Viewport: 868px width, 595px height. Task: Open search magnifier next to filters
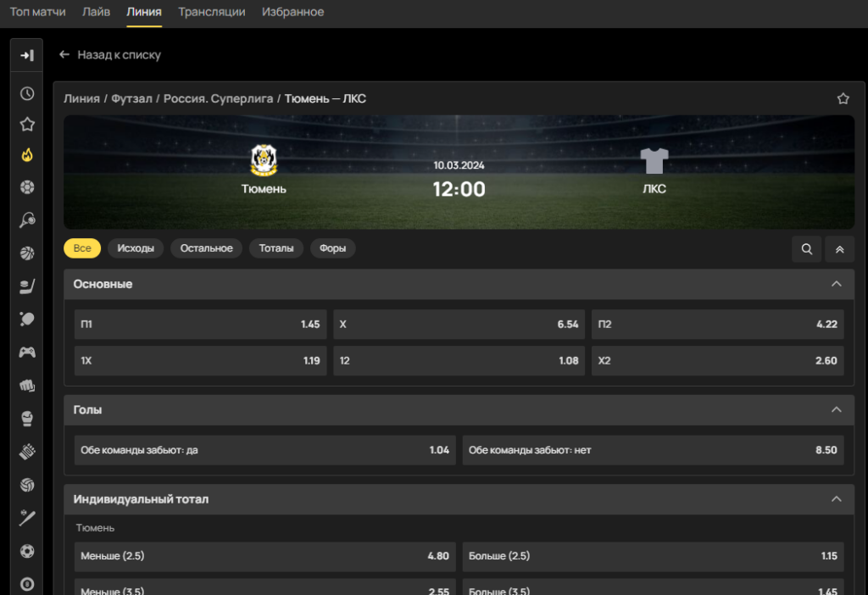pos(807,249)
